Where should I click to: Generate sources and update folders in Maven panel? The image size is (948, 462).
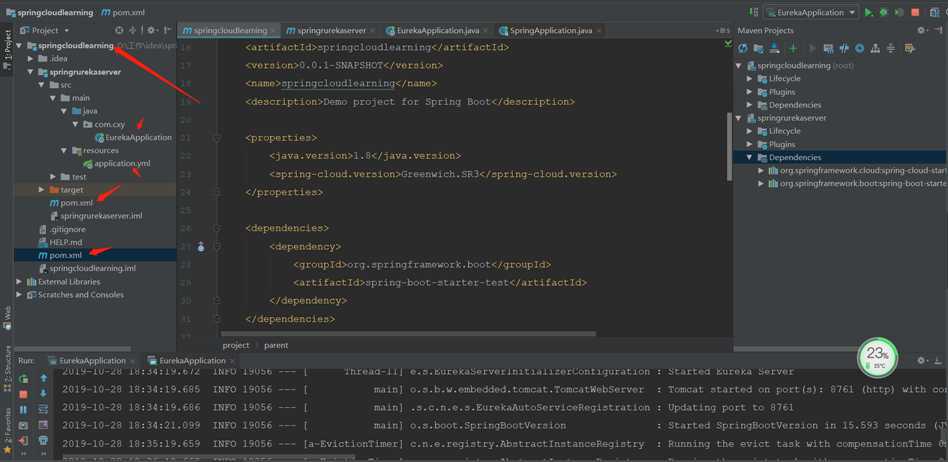(x=758, y=48)
